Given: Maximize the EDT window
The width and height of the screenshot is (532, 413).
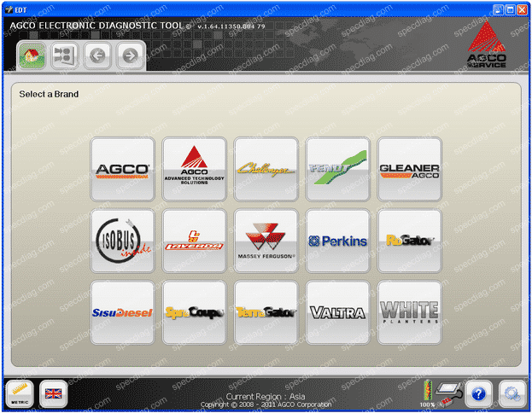Looking at the screenshot, I should point(510,10).
